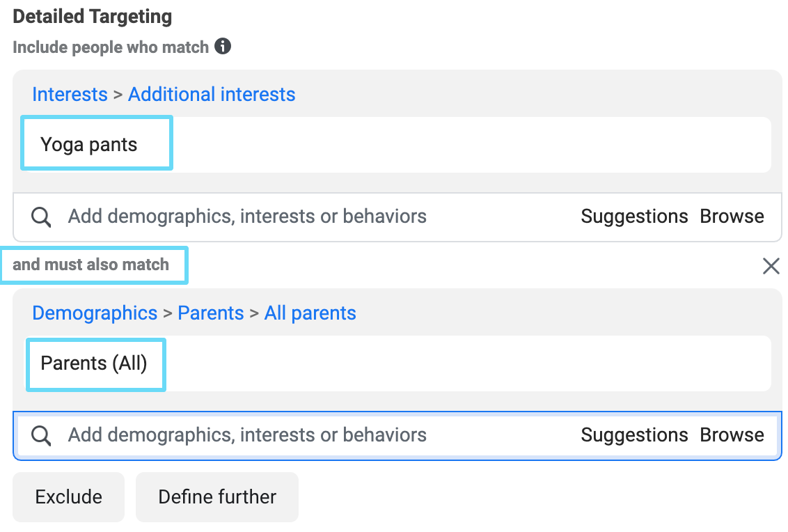Click the search magnifier in the second targeting field
The width and height of the screenshot is (788, 532).
[40, 436]
